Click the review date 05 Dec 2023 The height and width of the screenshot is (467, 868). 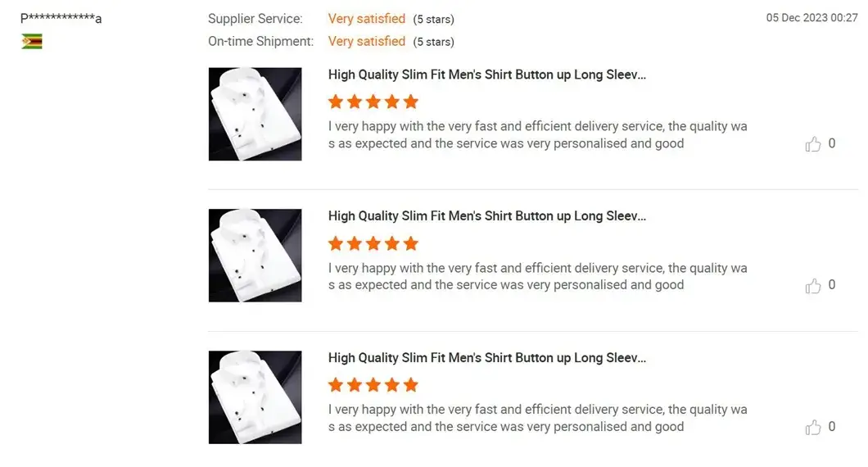click(x=811, y=18)
